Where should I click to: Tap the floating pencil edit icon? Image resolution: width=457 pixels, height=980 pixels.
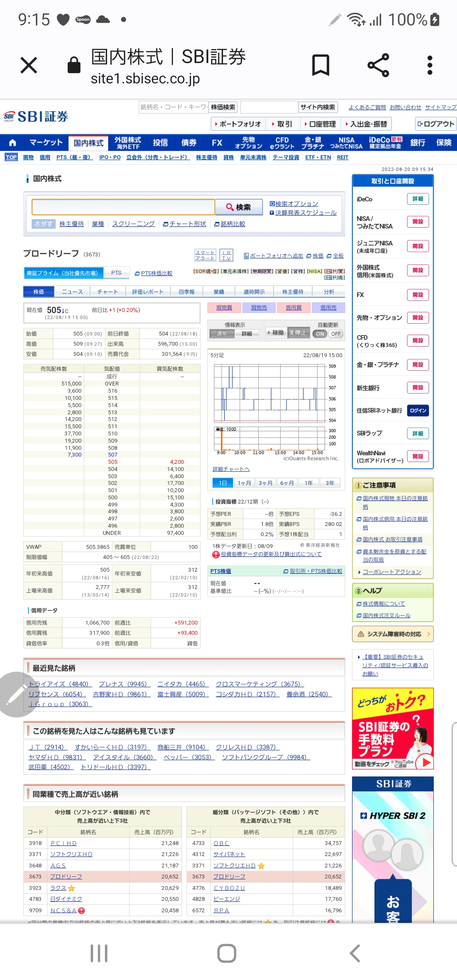point(17,694)
